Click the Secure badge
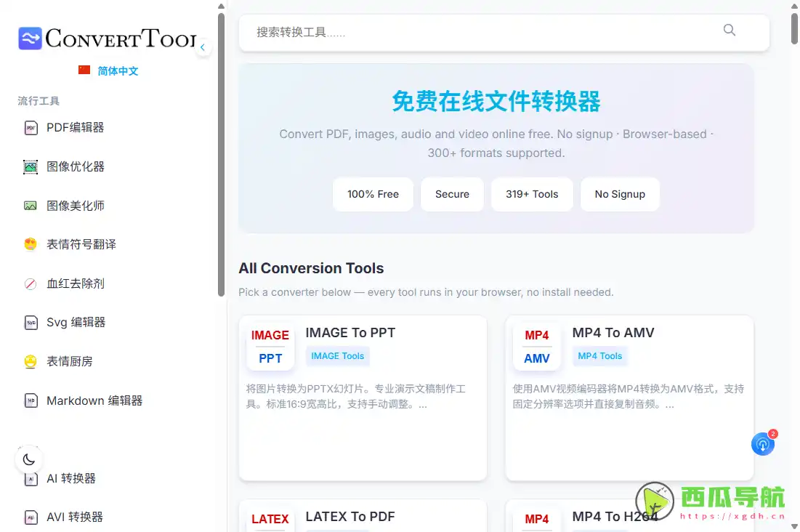Screen dimensions: 800x532 pyautogui.click(x=452, y=195)
